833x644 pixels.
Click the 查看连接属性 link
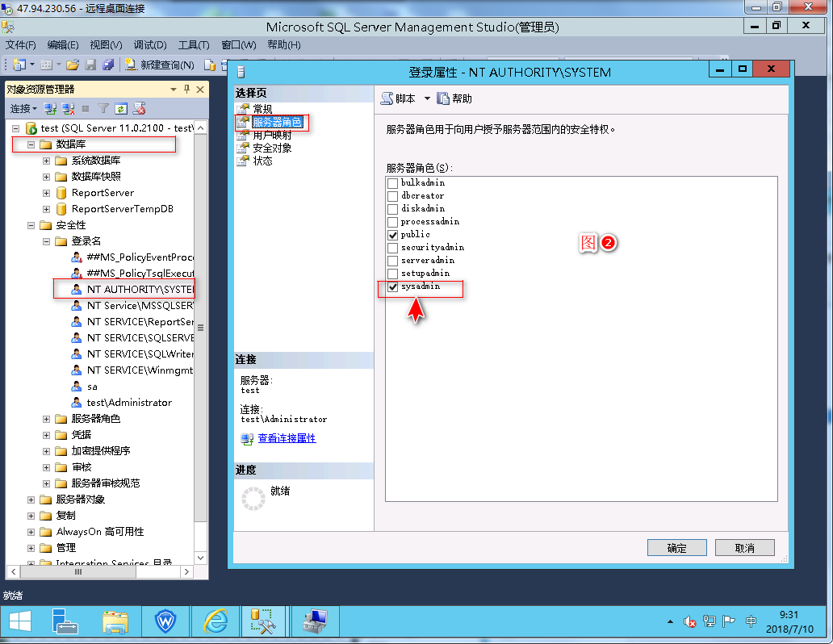287,438
